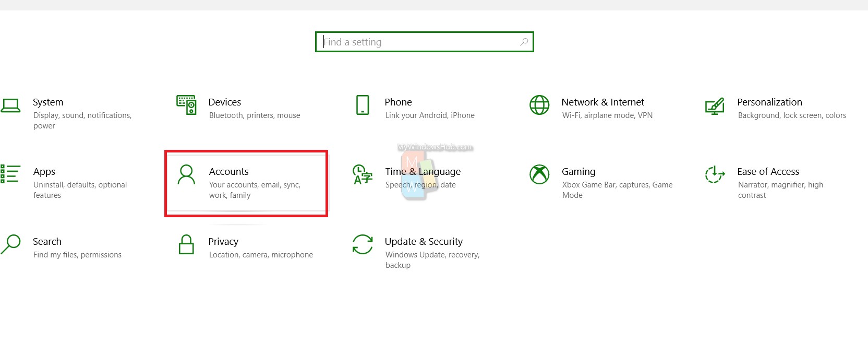
Task: Open Network & Internet title
Action: [603, 102]
